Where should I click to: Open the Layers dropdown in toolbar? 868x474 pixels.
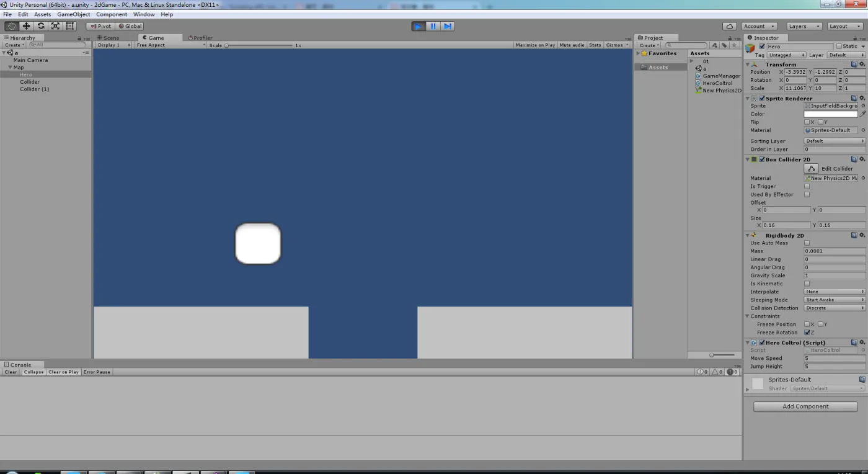click(x=804, y=26)
